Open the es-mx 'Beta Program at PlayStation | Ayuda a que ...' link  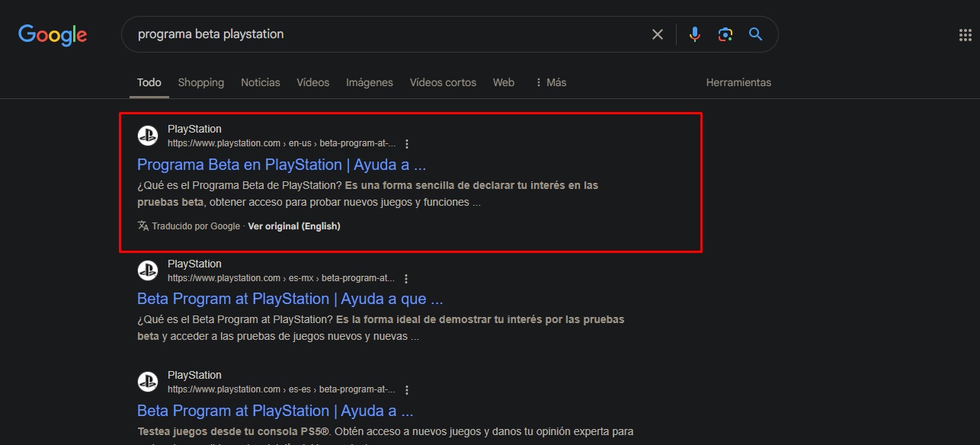tap(290, 299)
